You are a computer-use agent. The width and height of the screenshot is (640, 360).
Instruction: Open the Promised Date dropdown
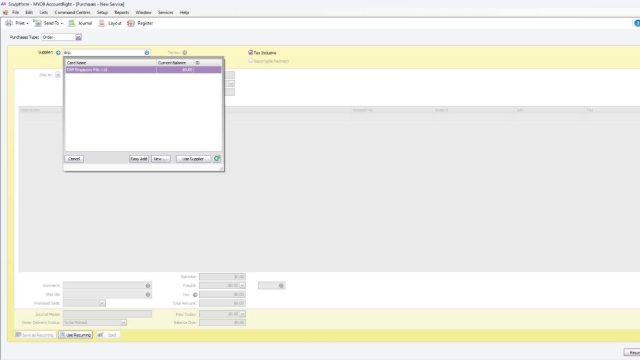pyautogui.click(x=102, y=303)
